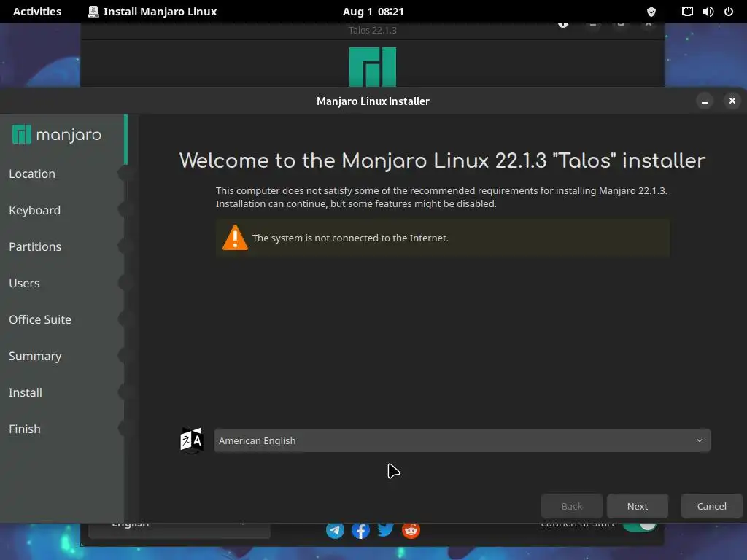Image resolution: width=747 pixels, height=560 pixels.
Task: Open the Activities overview
Action: [x=37, y=12]
